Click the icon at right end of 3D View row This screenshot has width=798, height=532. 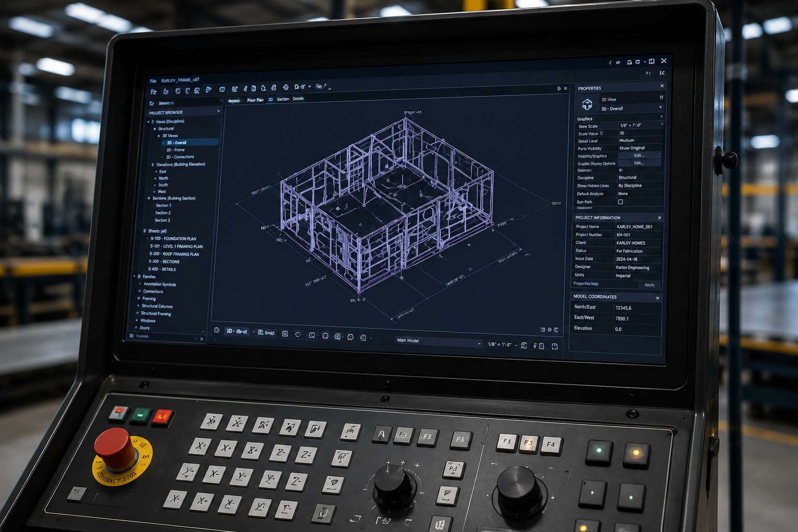[x=661, y=97]
